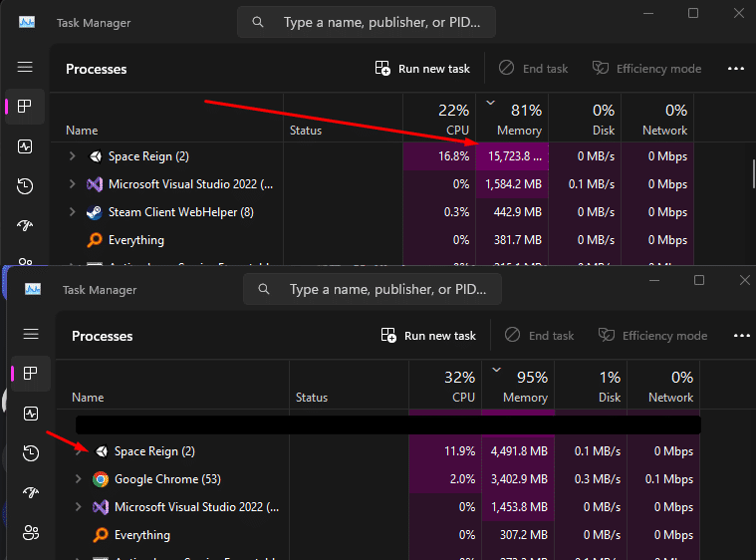Open Users icon in bottom window sidebar

[x=31, y=532]
